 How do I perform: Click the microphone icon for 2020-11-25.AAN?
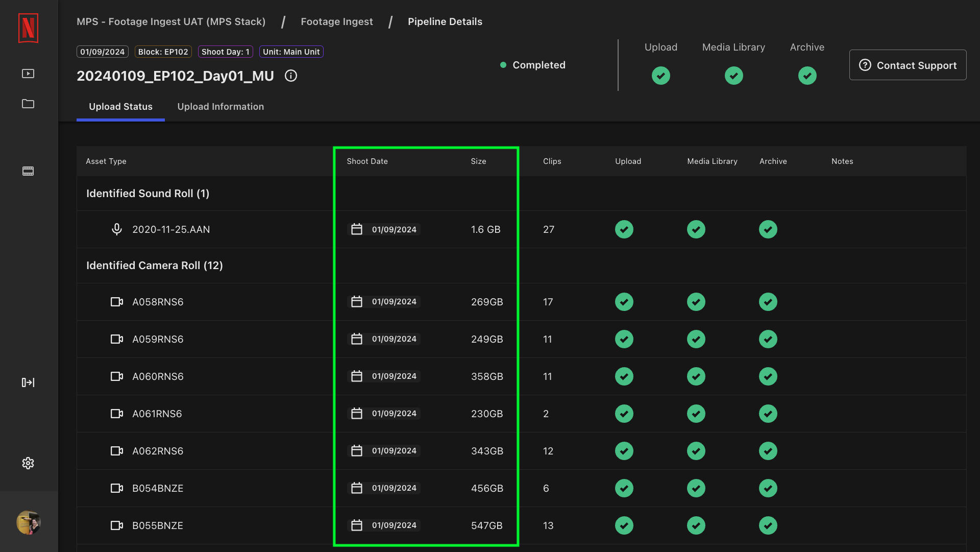(x=117, y=229)
